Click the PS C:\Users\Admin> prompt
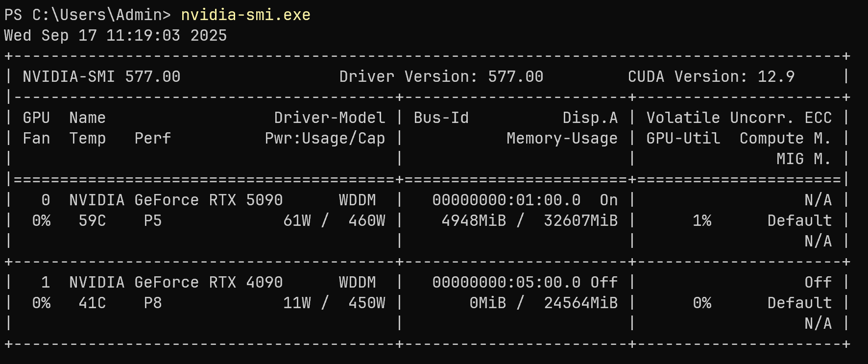This screenshot has height=364, width=868. 87,15
